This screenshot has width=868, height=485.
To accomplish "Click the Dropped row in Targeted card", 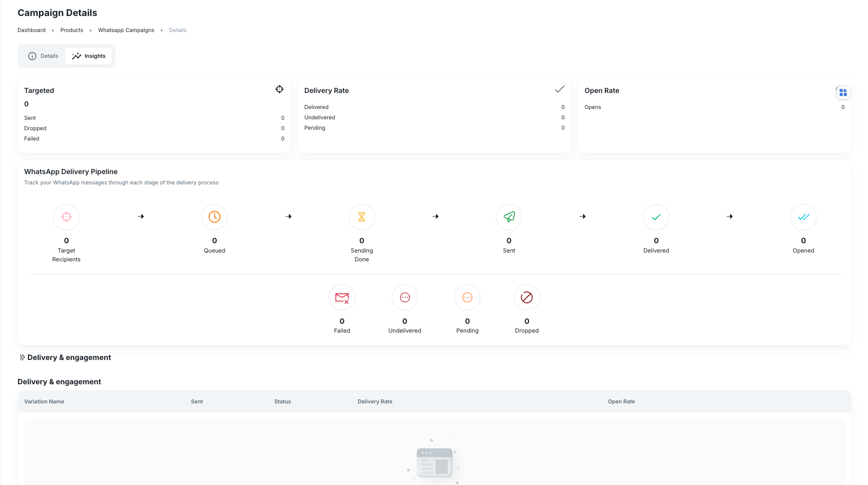I will [x=154, y=128].
